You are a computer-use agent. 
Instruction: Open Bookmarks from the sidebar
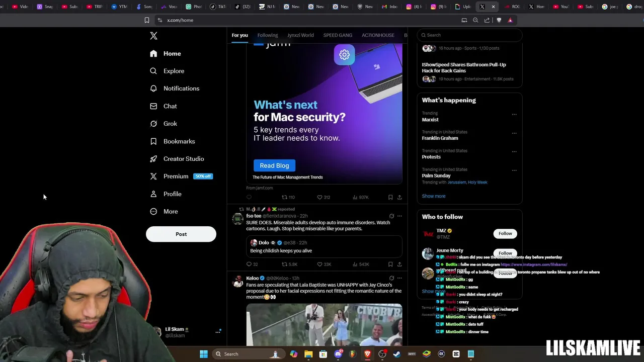[172, 141]
